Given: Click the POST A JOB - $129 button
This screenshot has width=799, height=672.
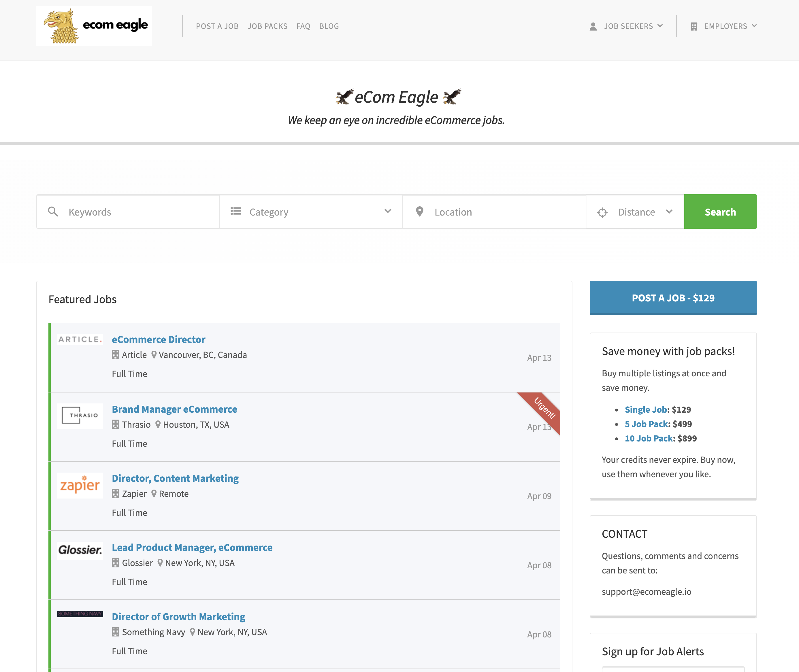Looking at the screenshot, I should [673, 298].
